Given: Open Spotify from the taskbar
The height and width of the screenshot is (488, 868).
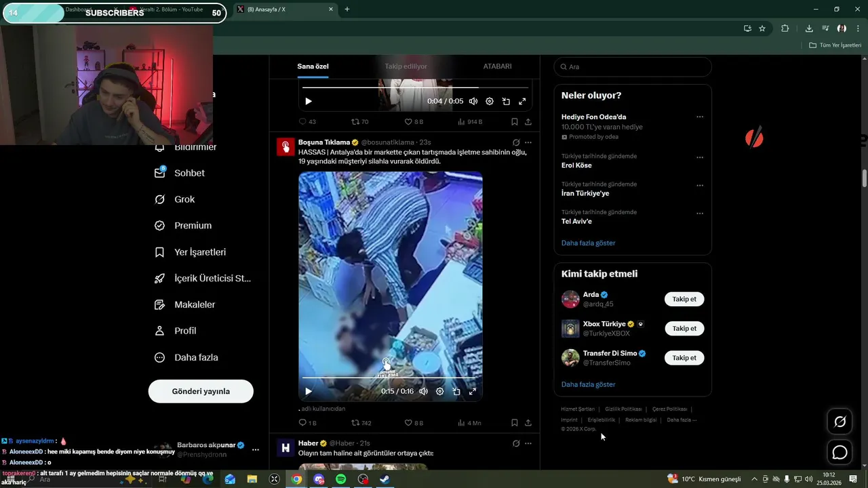Looking at the screenshot, I should (341, 479).
